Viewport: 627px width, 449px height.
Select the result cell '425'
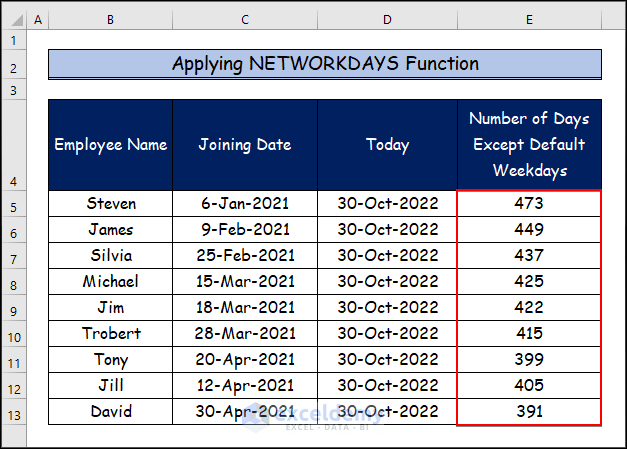pos(529,281)
